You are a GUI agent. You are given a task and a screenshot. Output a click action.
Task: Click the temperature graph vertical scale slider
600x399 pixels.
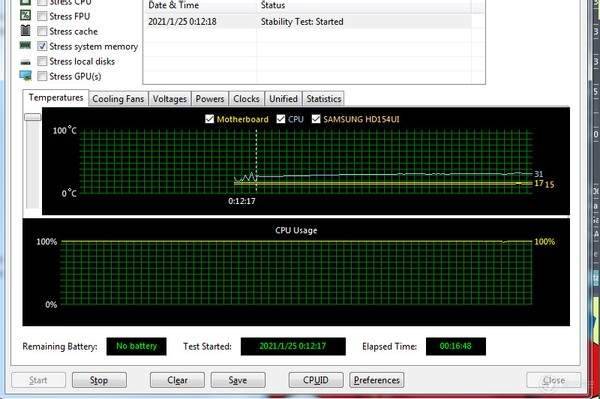point(33,117)
